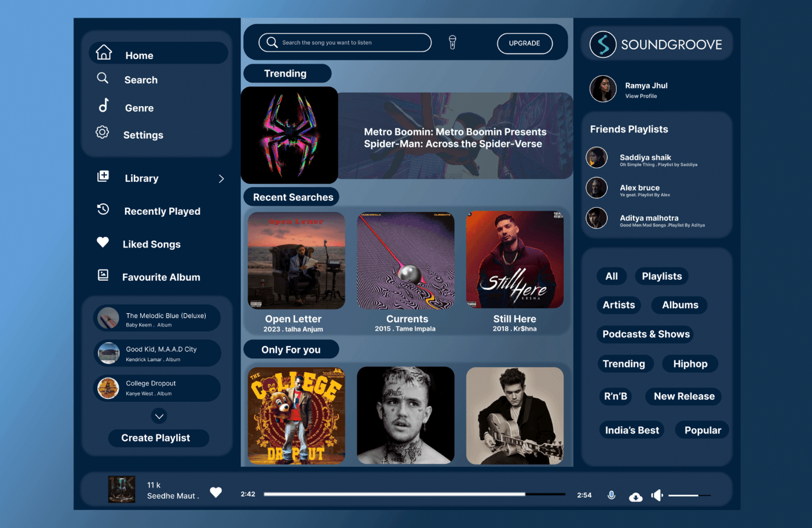Open the Spider-Verse trending album cover
812x528 pixels.
click(x=290, y=135)
